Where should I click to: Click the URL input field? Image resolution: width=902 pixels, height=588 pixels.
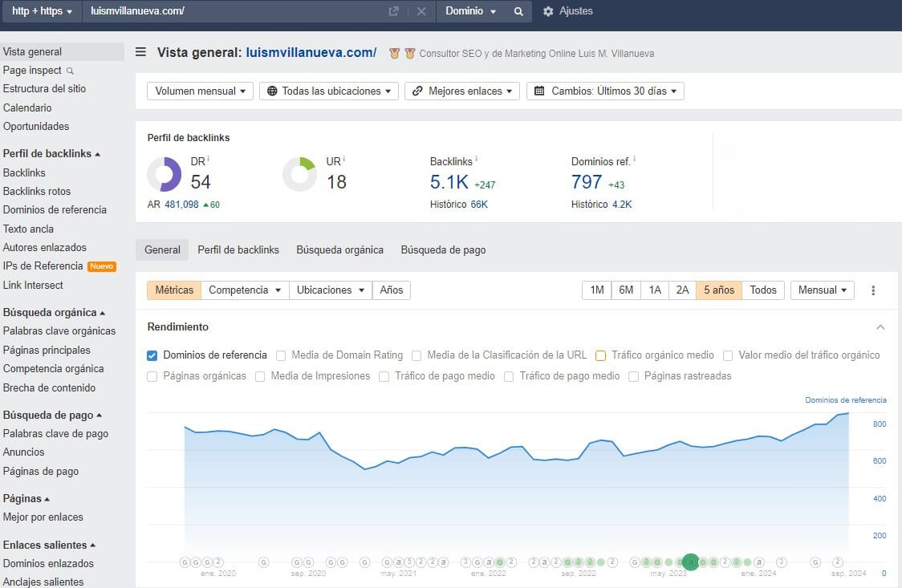click(x=233, y=11)
